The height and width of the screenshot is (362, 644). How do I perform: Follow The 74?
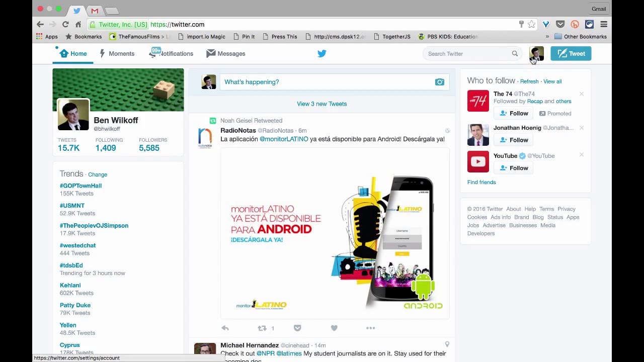514,113
